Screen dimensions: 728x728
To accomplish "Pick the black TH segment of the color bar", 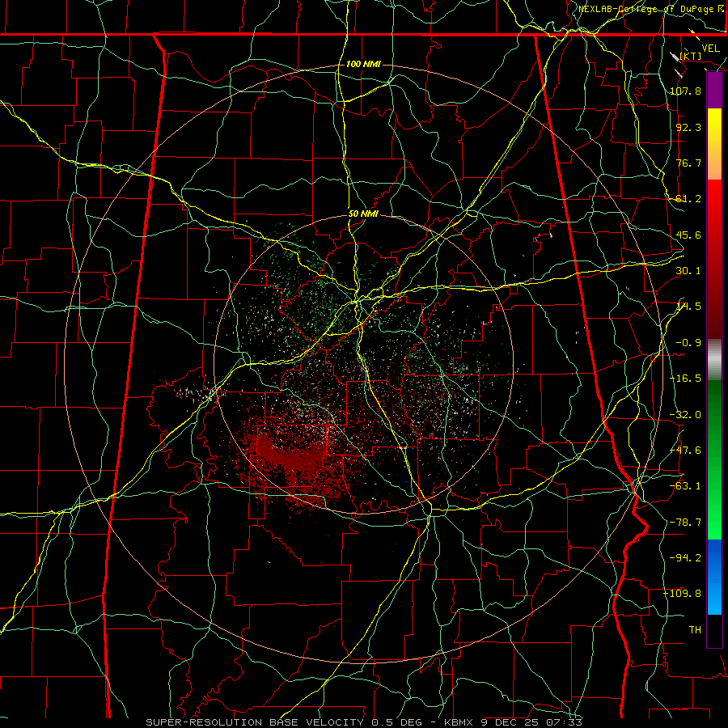I will (x=714, y=630).
